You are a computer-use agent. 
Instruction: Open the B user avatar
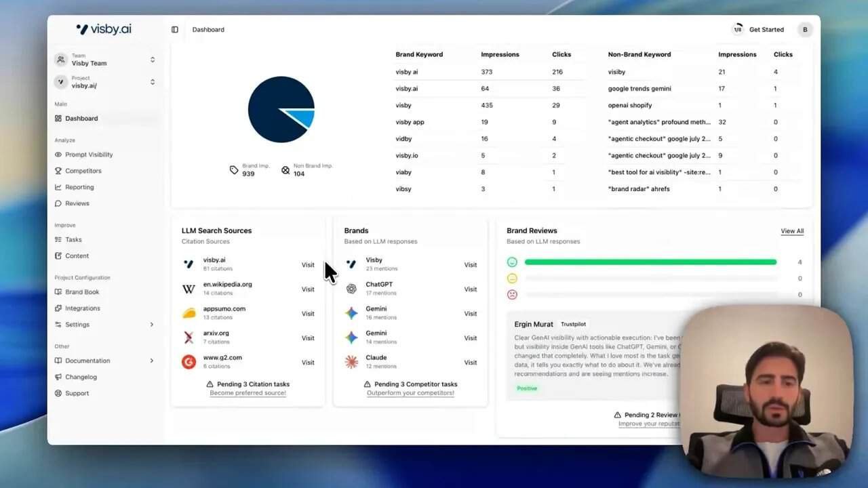tap(805, 29)
